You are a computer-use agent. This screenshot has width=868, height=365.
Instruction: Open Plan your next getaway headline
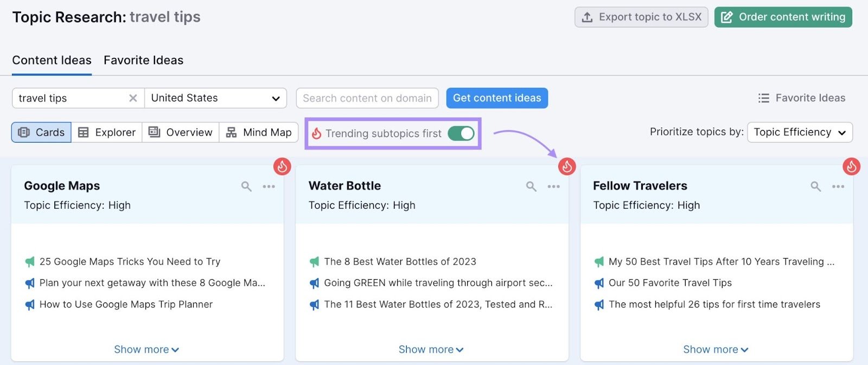(152, 283)
